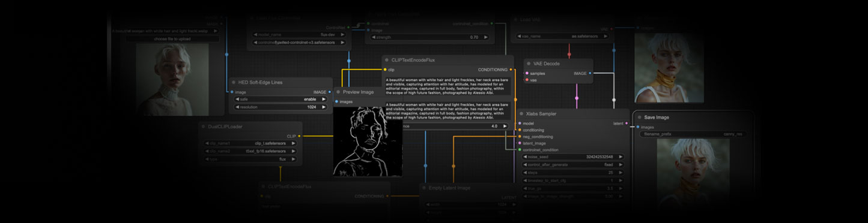Click the IMAGE output port of VAE Decode
This screenshot has width=868, height=223.
590,73
